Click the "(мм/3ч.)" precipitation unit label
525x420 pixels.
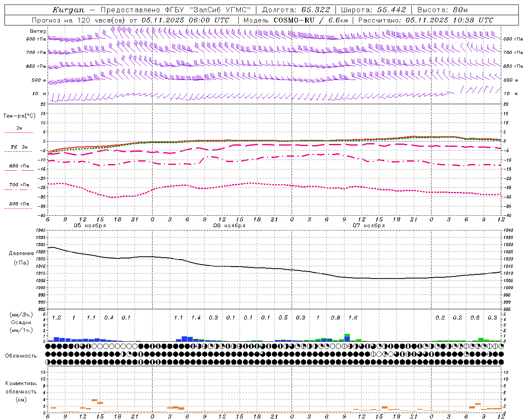[x=21, y=315]
